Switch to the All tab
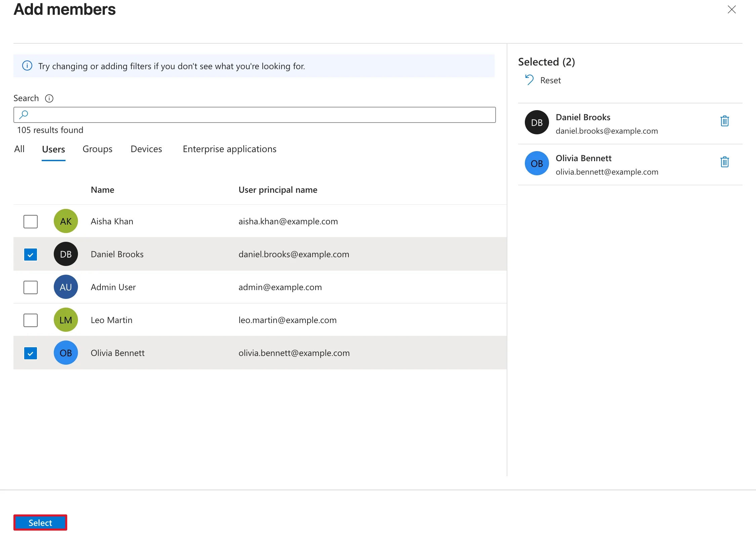Screen dimensions: 756x544 tap(19, 149)
